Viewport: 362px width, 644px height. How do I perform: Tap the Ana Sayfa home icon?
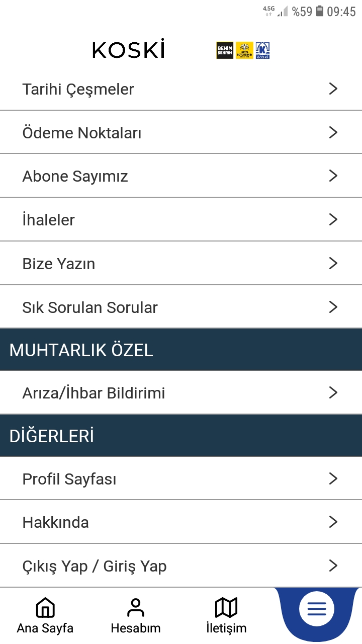[45, 608]
